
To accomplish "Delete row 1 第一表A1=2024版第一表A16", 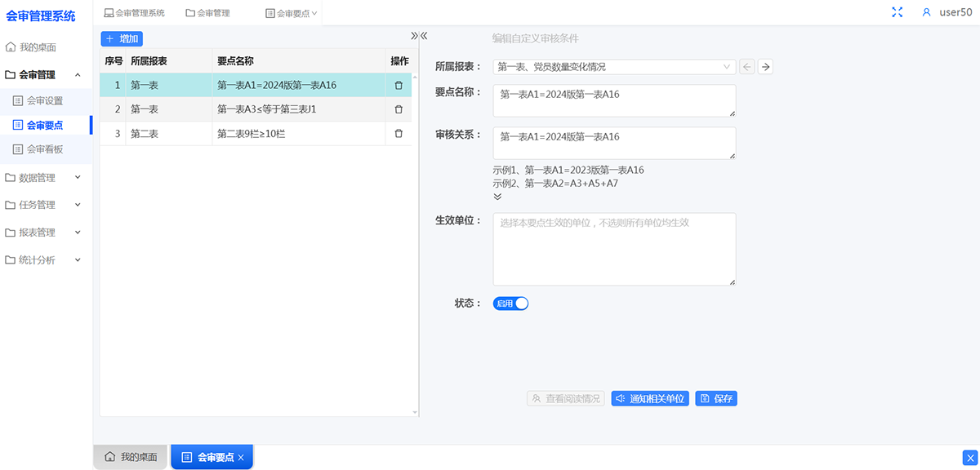I will [399, 85].
